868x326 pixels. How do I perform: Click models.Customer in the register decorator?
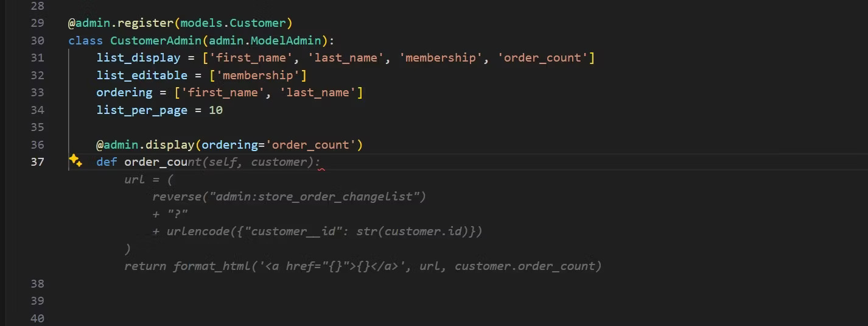point(233,23)
